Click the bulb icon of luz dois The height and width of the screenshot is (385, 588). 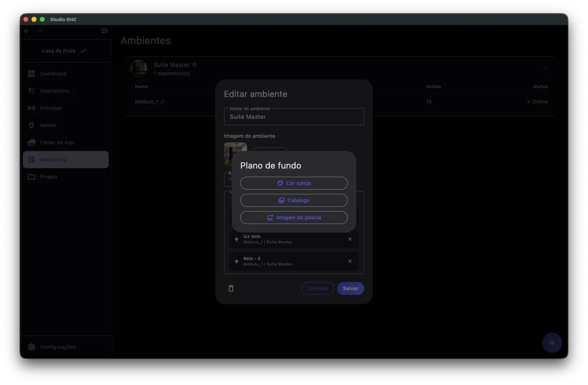click(237, 239)
